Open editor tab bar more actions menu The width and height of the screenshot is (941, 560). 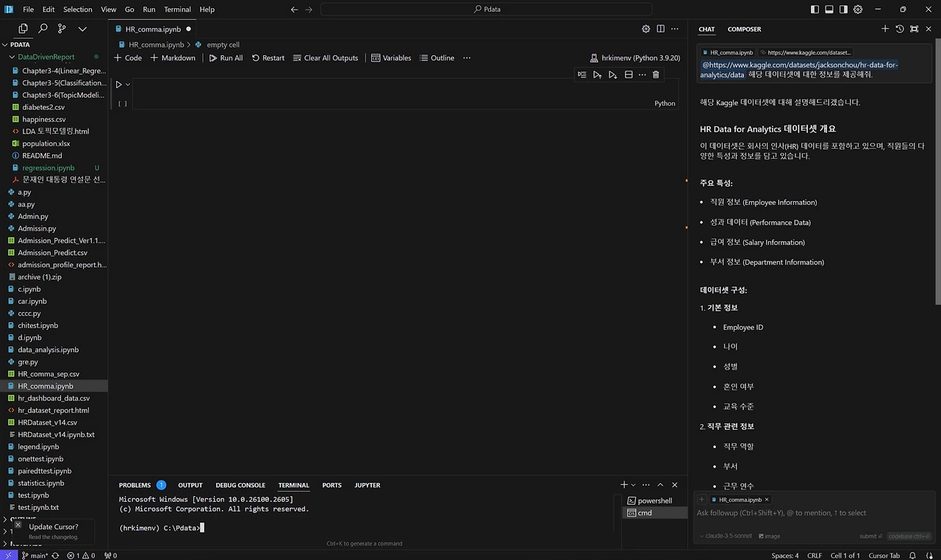[675, 29]
